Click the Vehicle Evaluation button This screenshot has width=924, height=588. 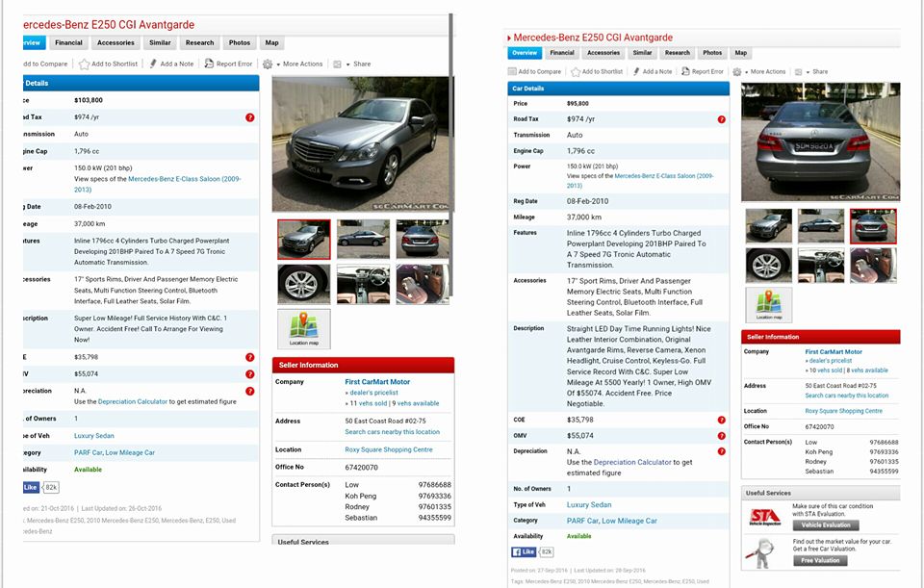click(826, 524)
